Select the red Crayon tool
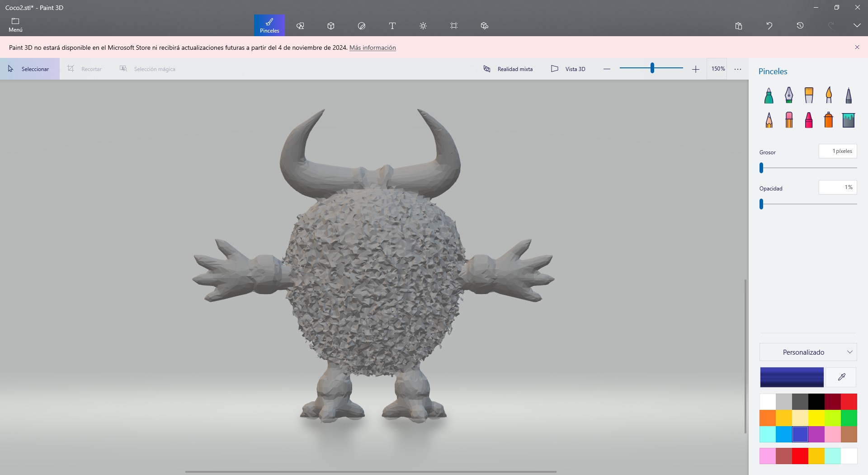 pyautogui.click(x=809, y=120)
